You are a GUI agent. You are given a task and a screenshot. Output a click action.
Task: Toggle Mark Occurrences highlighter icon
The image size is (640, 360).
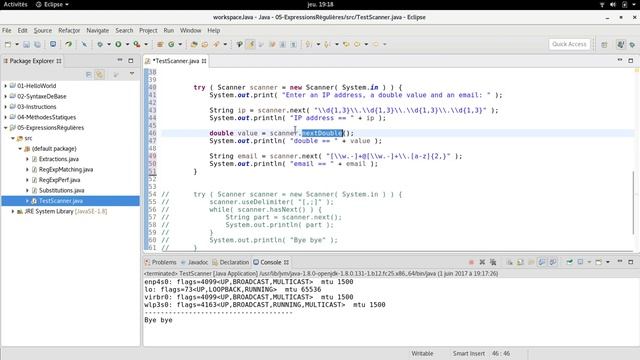[251, 44]
